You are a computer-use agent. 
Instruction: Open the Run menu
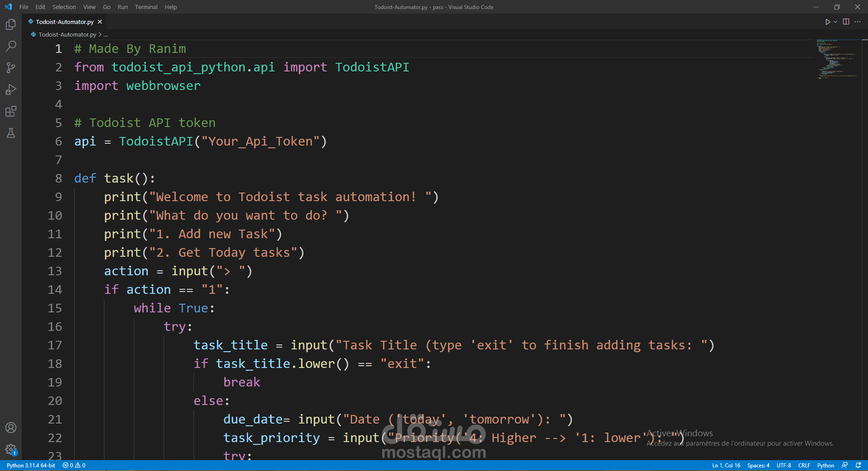(123, 7)
